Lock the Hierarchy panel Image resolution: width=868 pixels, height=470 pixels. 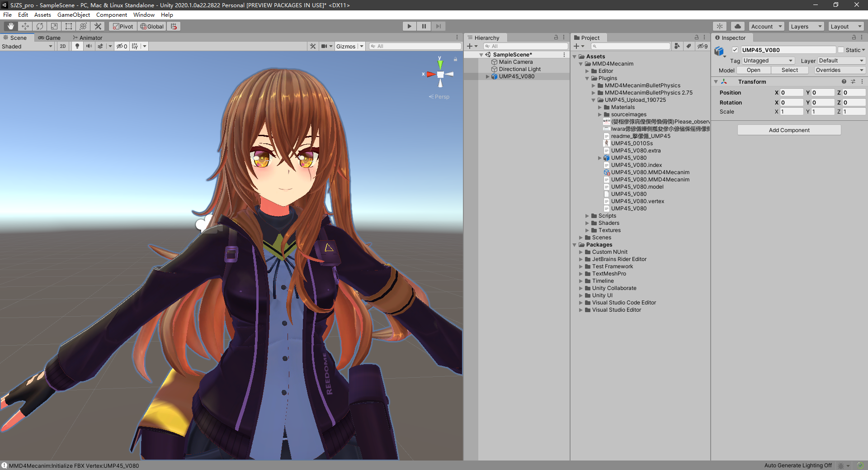[556, 38]
